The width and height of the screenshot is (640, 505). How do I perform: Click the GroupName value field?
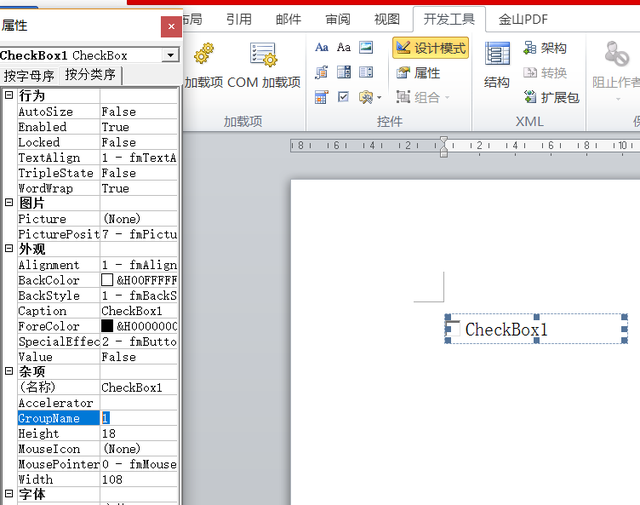pyautogui.click(x=138, y=418)
